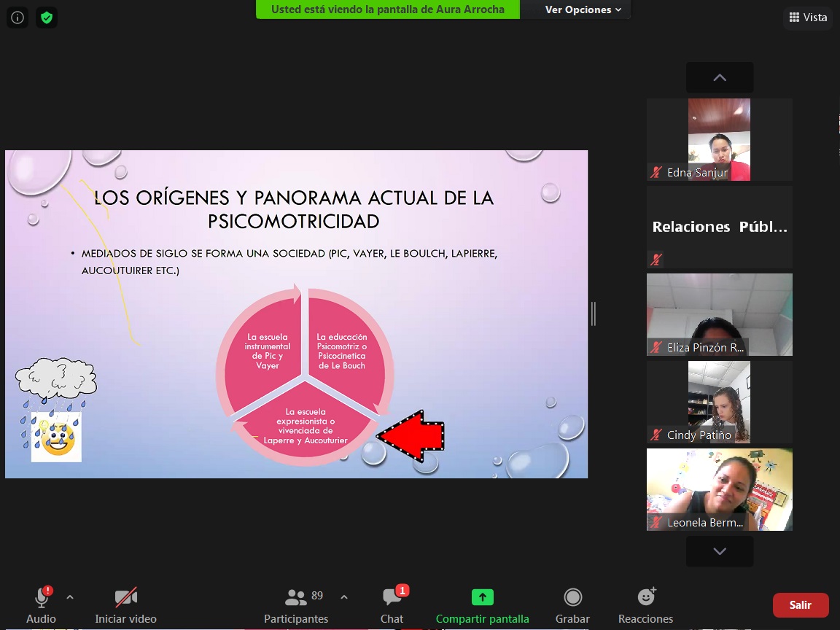Image resolution: width=840 pixels, height=630 pixels.
Task: Open the Ver Opciones dropdown
Action: pyautogui.click(x=583, y=9)
